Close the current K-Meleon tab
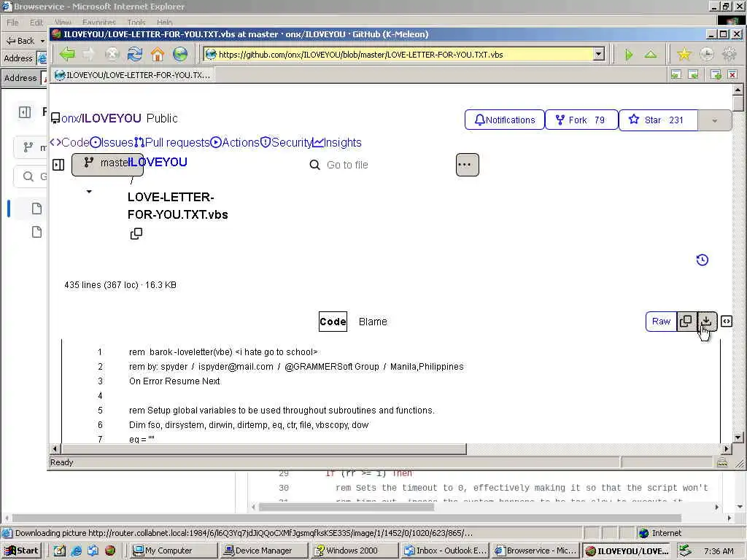The image size is (747, 560). [x=732, y=75]
